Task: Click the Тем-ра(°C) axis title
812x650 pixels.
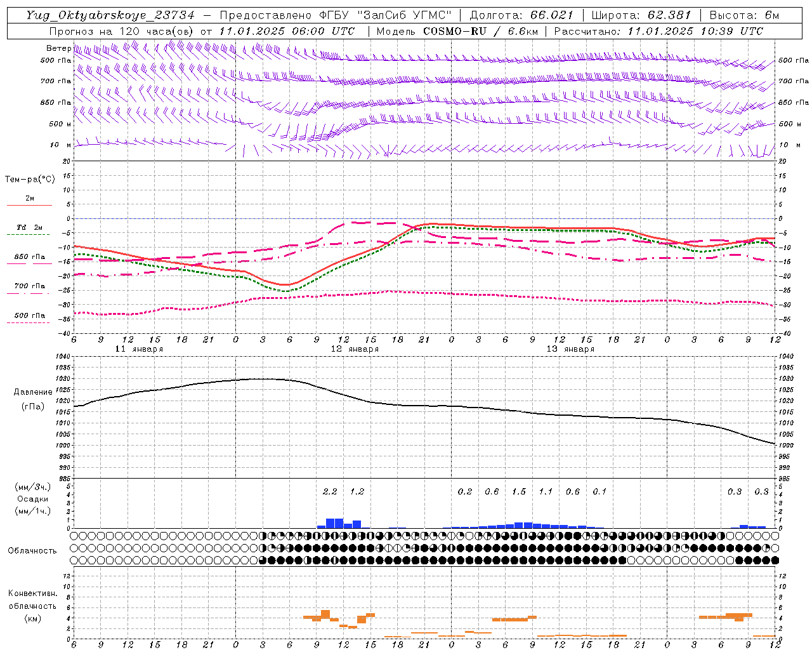Action: point(30,180)
